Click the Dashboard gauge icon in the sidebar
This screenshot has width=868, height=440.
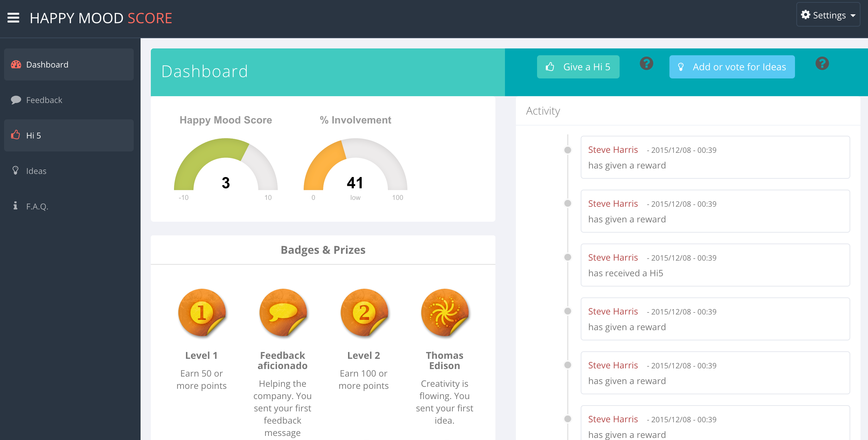pyautogui.click(x=16, y=64)
